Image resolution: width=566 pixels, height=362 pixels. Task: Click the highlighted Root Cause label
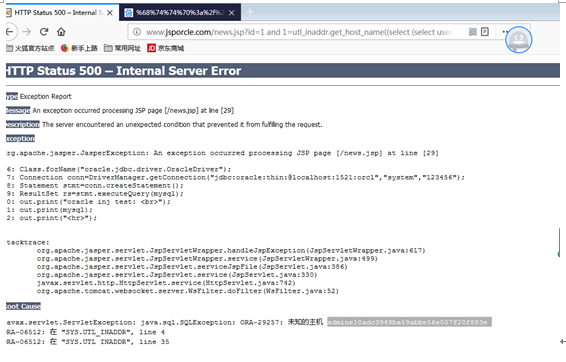pos(23,306)
